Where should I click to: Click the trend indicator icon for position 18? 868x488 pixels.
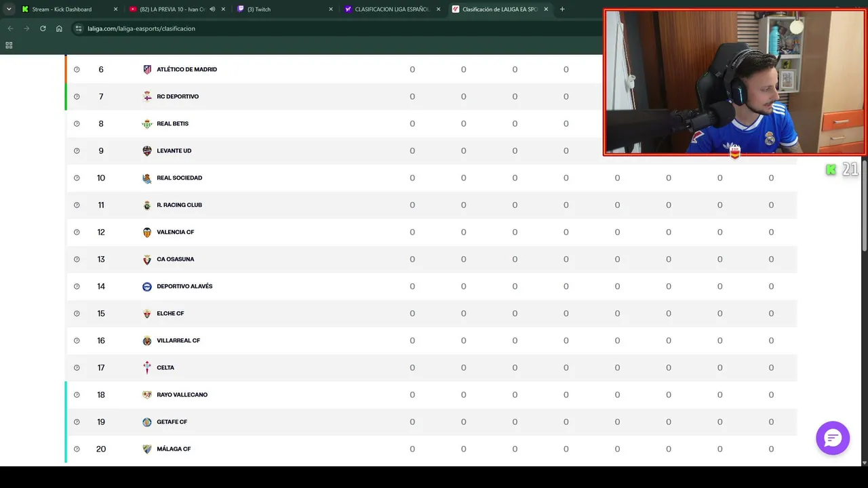(77, 394)
